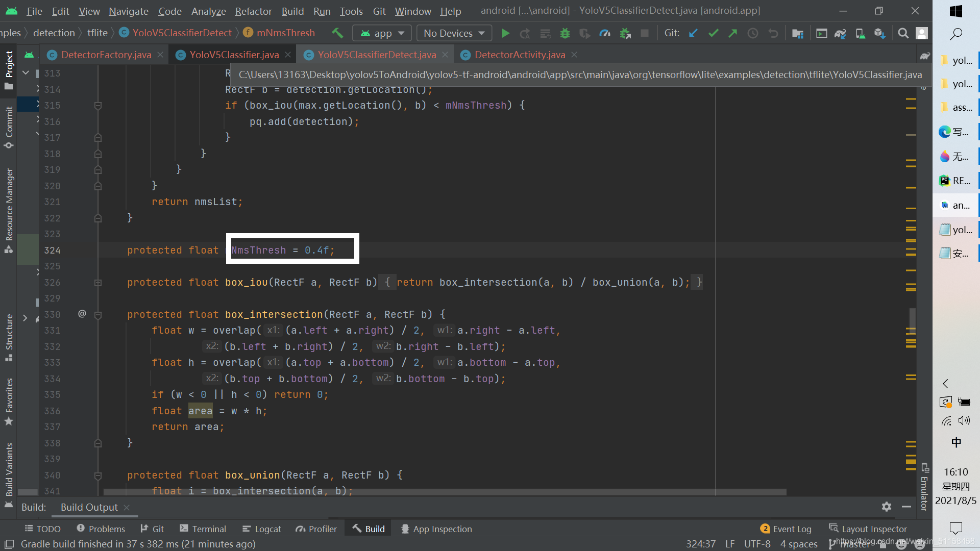Expand folded box_iou method at line 326
The image size is (980, 551).
coord(98,283)
